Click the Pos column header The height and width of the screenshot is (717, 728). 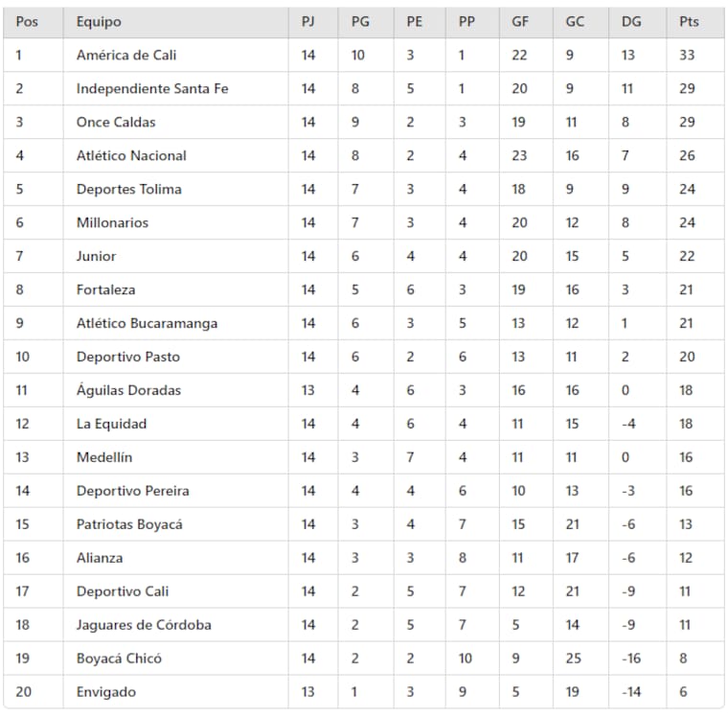tap(27, 22)
